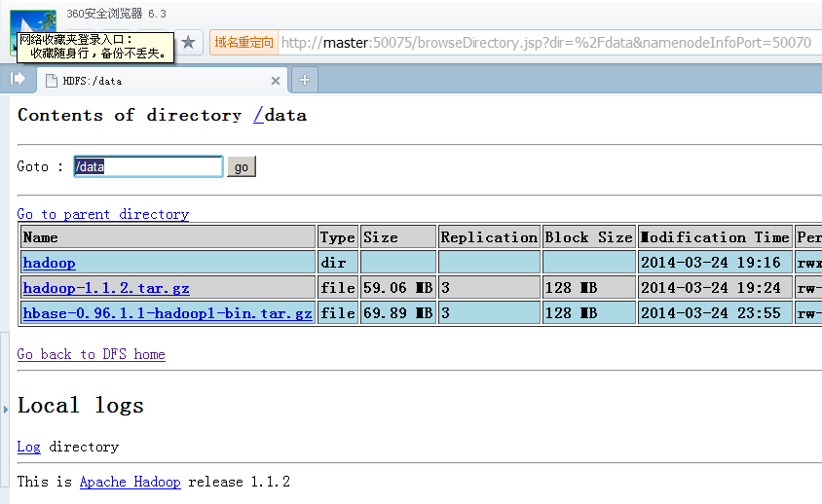Click the 域名重定向 badge

pos(243,43)
